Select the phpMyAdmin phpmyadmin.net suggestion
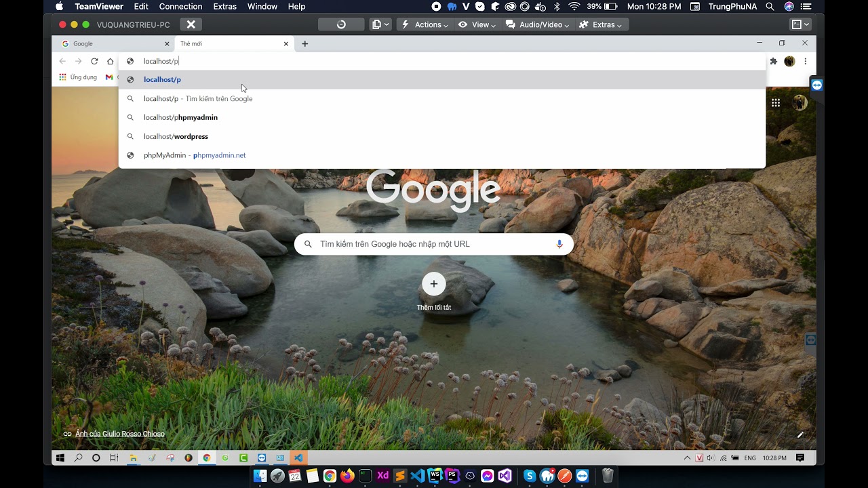This screenshot has width=868, height=488. click(x=442, y=155)
